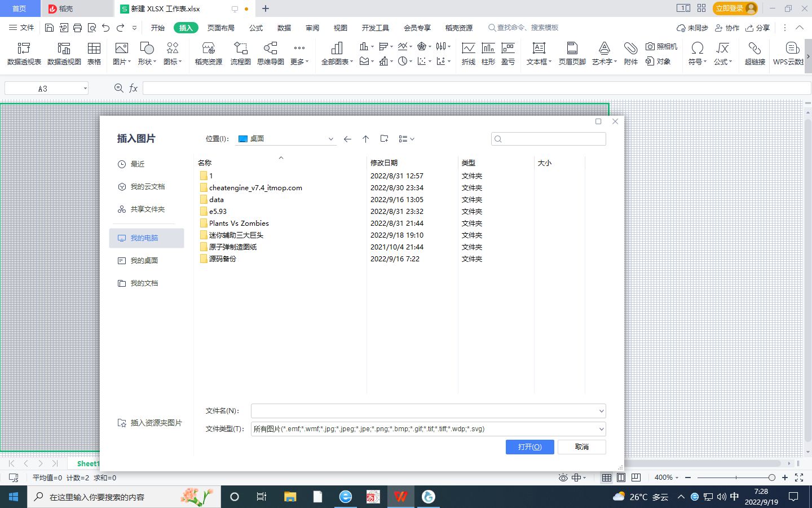Expand the 文本框 text box dropdown
Image resolution: width=812 pixels, height=508 pixels.
coord(539,62)
